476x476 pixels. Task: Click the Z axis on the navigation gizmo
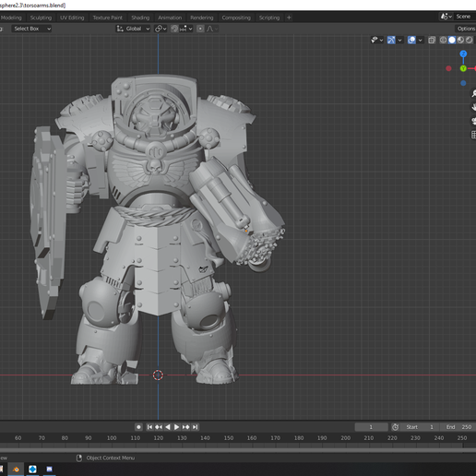tap(463, 54)
